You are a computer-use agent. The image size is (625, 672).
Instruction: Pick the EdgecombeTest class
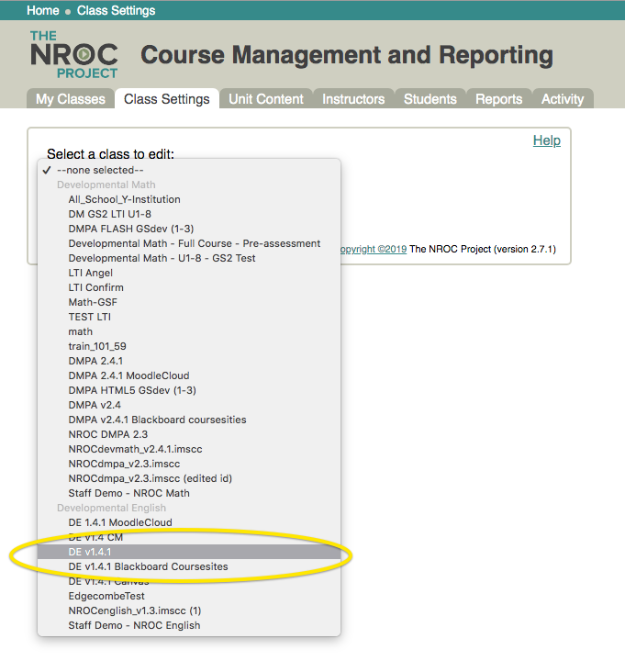(189, 596)
